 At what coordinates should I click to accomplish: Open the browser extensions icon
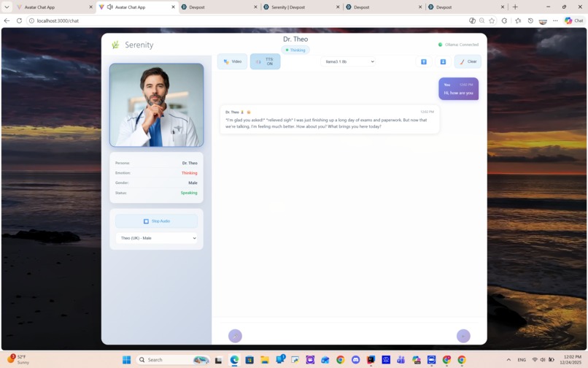[x=504, y=20]
